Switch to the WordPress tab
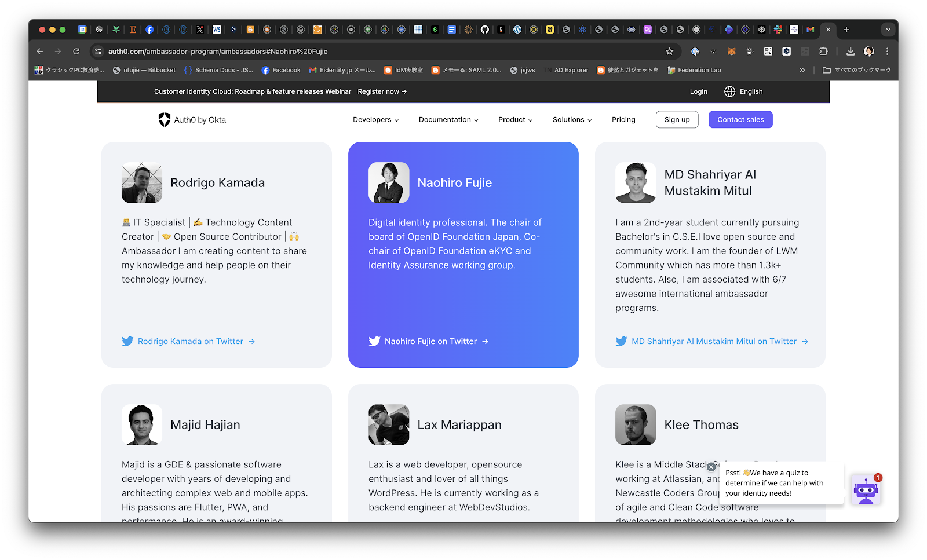Image resolution: width=927 pixels, height=560 pixels. (x=517, y=30)
